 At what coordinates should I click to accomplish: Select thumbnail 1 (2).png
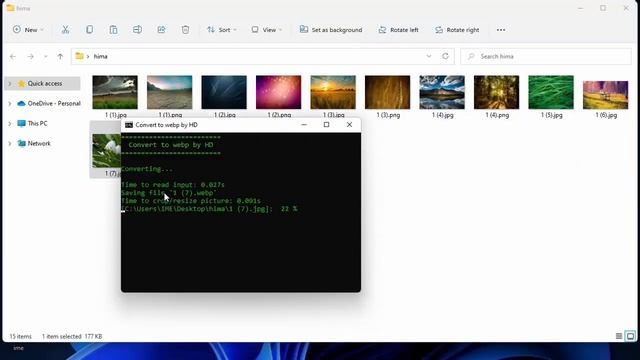click(x=278, y=92)
